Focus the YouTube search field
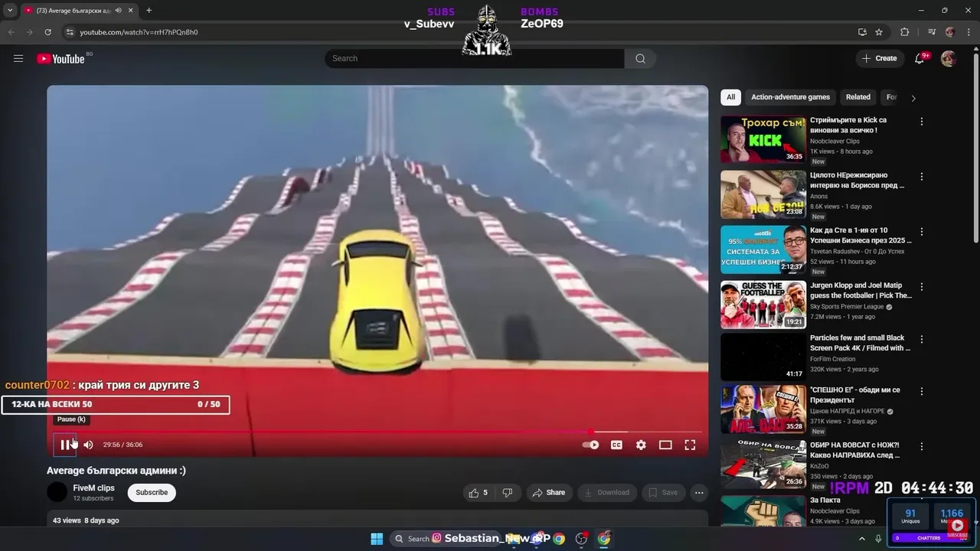 [474, 59]
